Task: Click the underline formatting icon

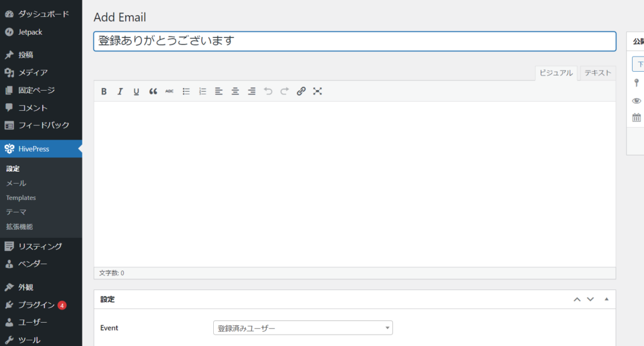Action: click(x=136, y=91)
